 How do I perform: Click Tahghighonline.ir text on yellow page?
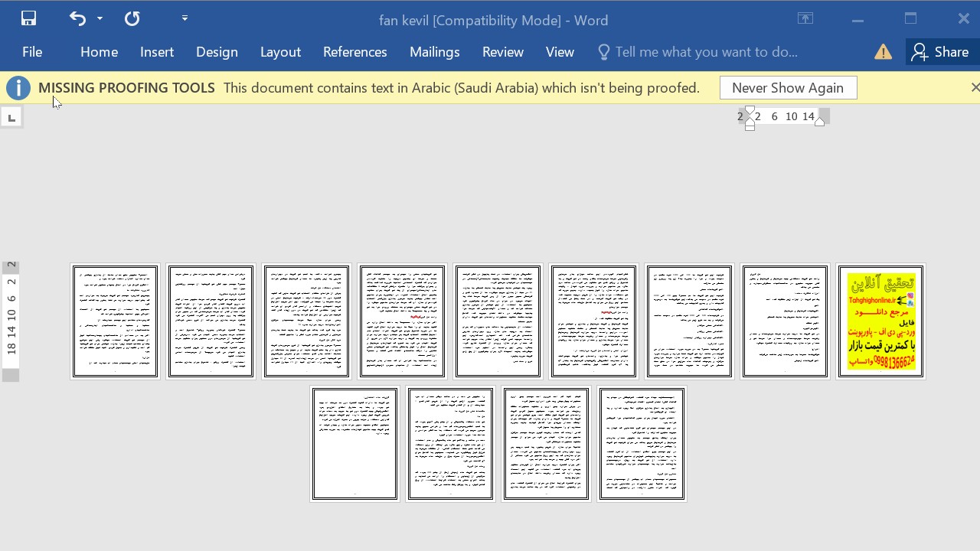pyautogui.click(x=871, y=301)
